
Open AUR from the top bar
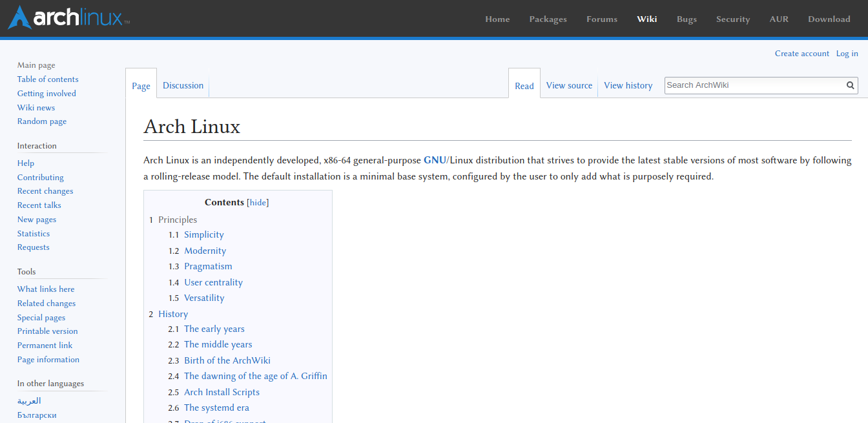pos(779,19)
